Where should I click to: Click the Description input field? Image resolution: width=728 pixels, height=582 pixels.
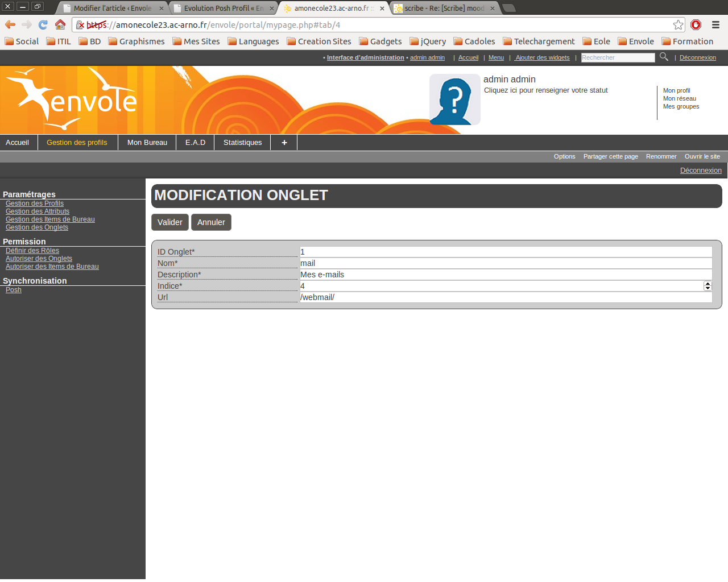point(505,275)
